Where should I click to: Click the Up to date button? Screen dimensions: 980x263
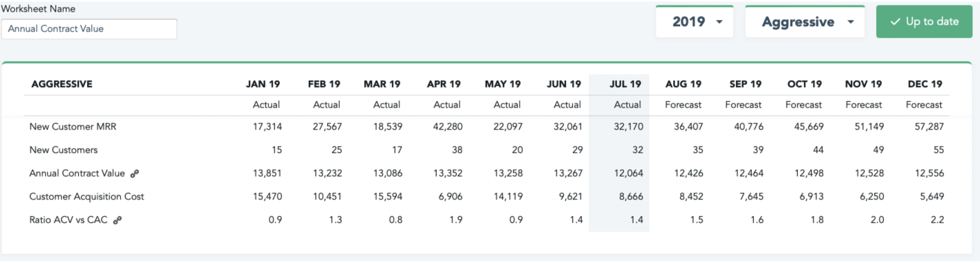pos(924,22)
